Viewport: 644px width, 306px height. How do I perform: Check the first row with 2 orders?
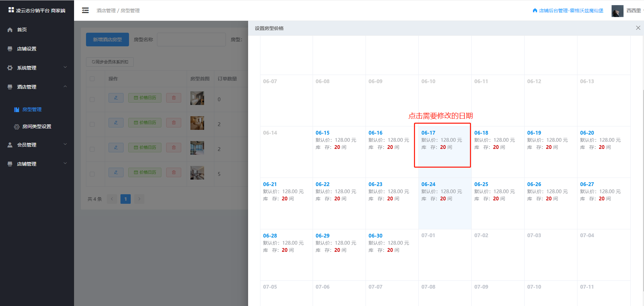92,124
